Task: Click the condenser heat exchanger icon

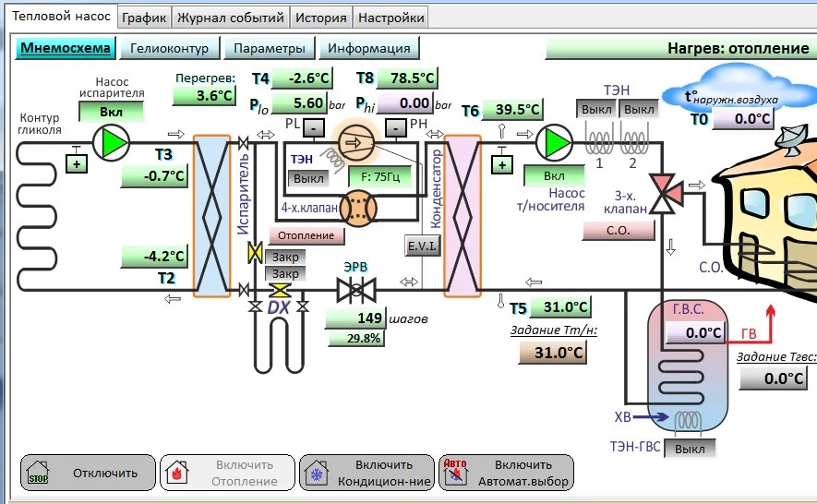Action: [x=463, y=216]
